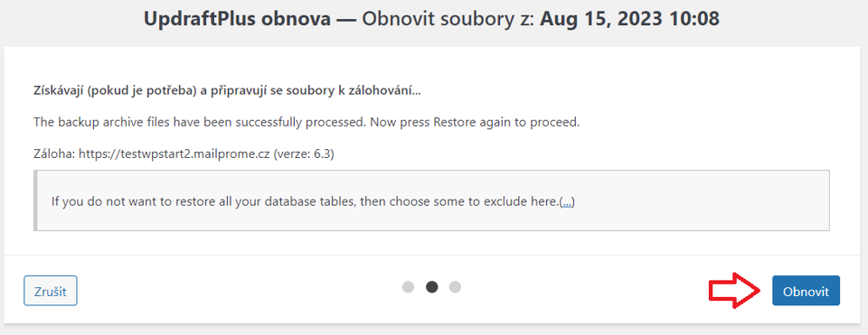
Task: Expand the (...) exclude tables link
Action: click(x=567, y=201)
